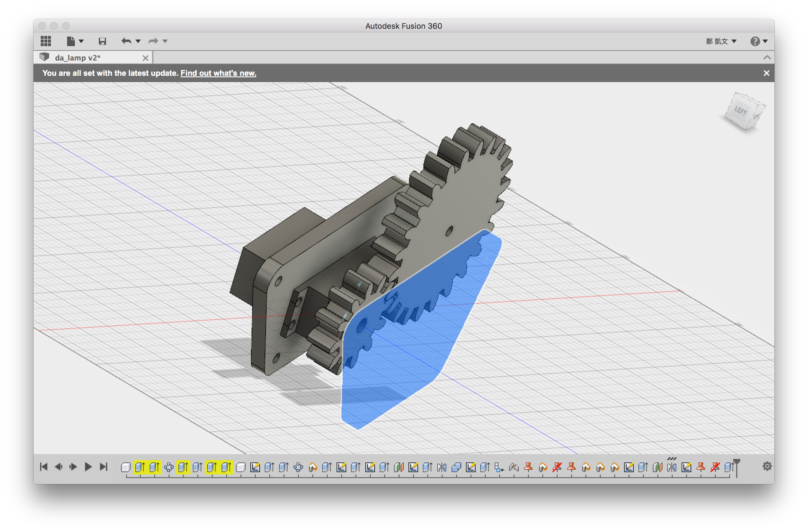Image resolution: width=808 pixels, height=532 pixels.
Task: Open the data panel grid icon
Action: pos(46,41)
